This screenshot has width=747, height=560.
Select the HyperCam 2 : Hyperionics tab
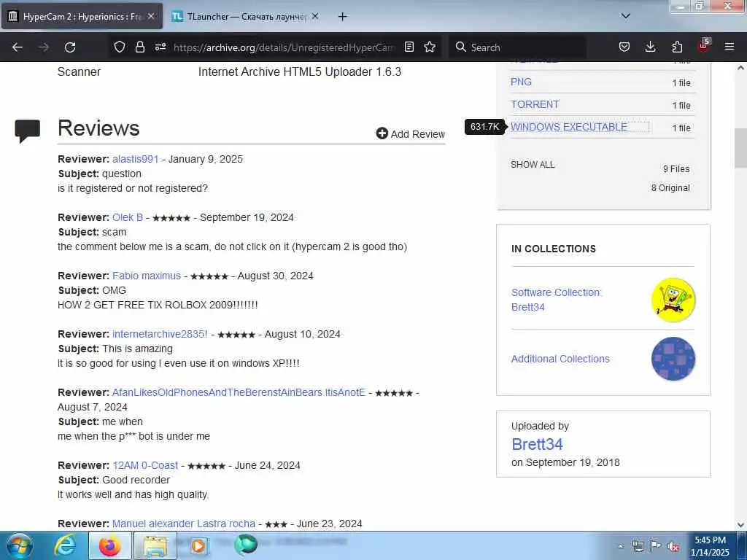click(x=82, y=17)
